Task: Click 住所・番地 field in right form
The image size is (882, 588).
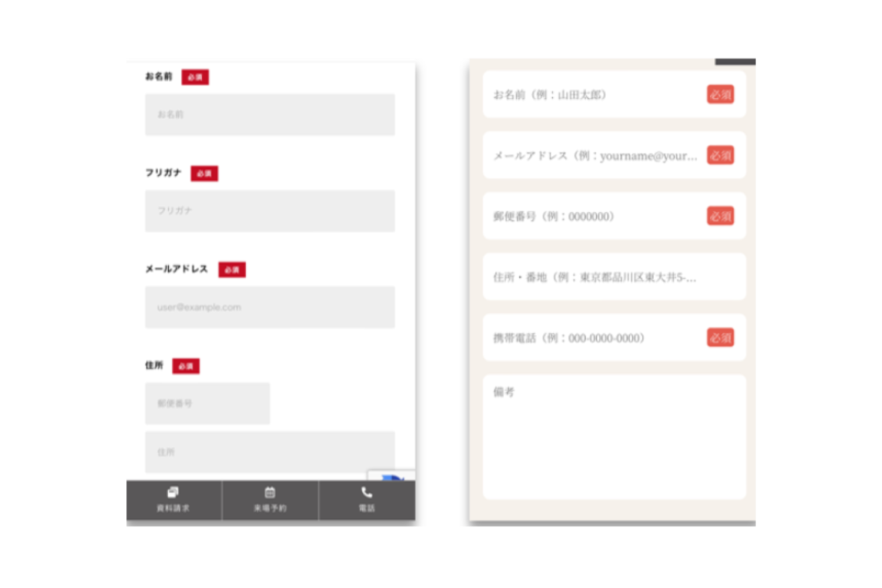Action: pyautogui.click(x=614, y=277)
